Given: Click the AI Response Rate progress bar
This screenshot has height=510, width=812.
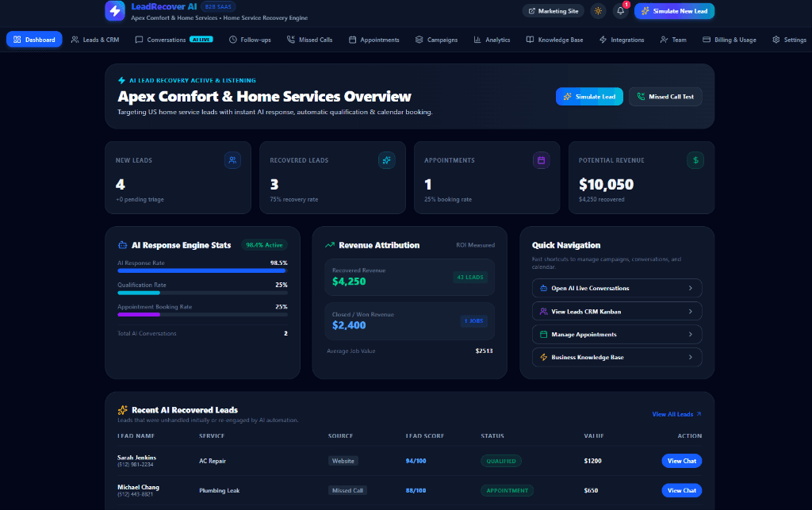Looking at the screenshot, I should click(202, 270).
